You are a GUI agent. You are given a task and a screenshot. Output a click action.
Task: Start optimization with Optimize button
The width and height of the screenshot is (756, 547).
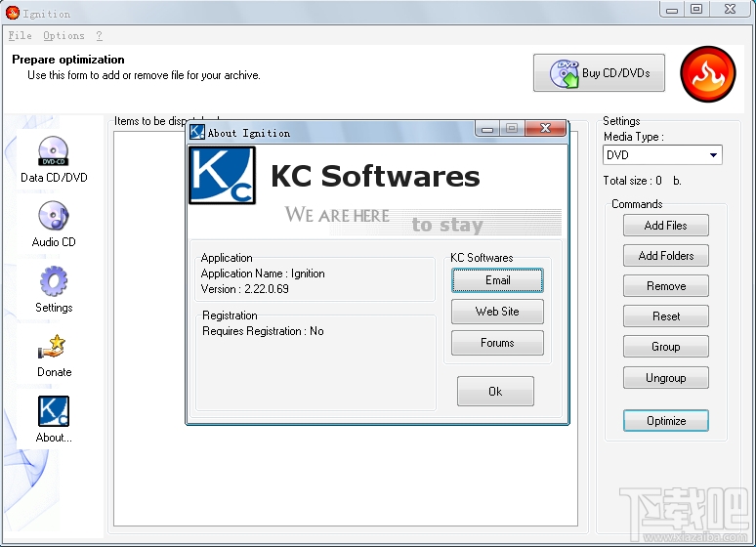[665, 421]
